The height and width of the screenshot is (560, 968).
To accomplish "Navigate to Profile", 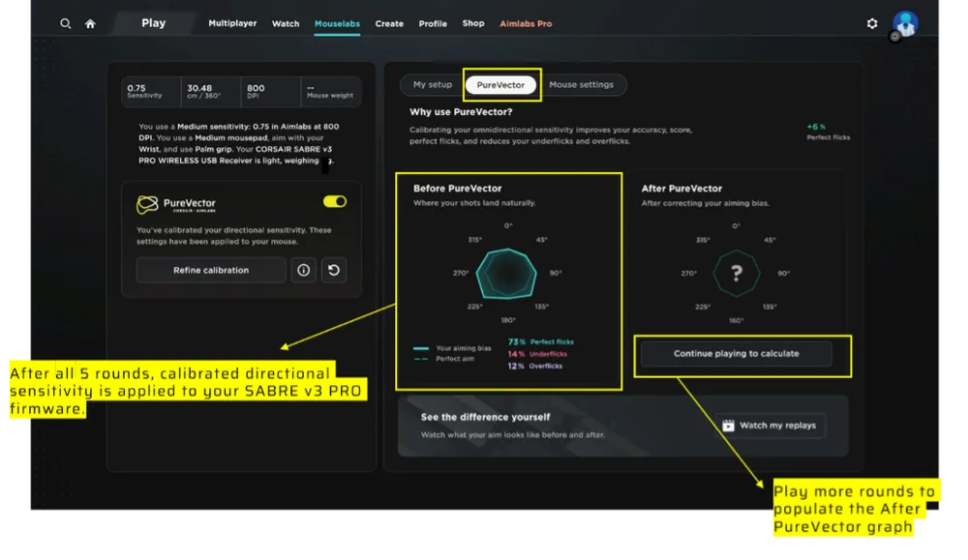I will click(x=433, y=23).
